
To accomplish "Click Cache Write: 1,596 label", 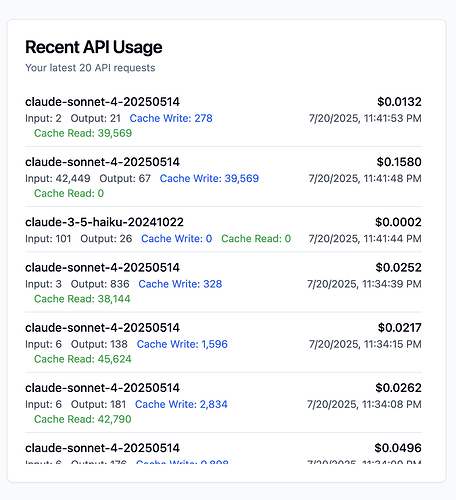I will point(182,344).
